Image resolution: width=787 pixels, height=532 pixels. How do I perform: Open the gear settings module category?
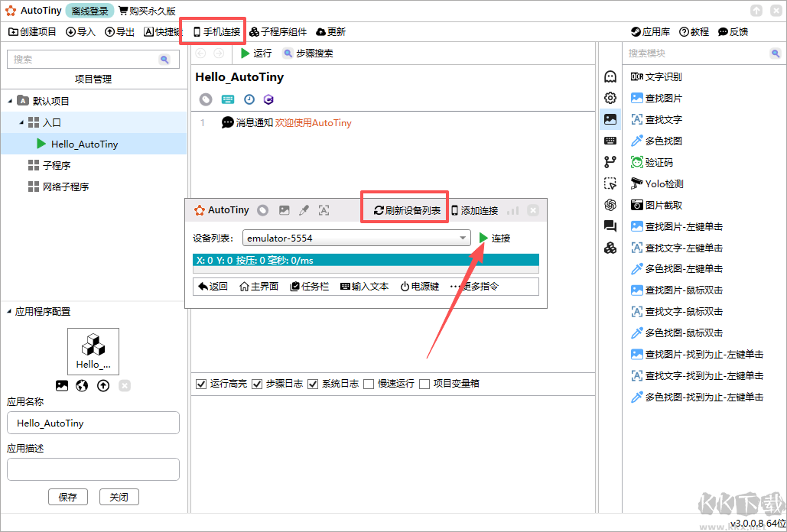610,98
